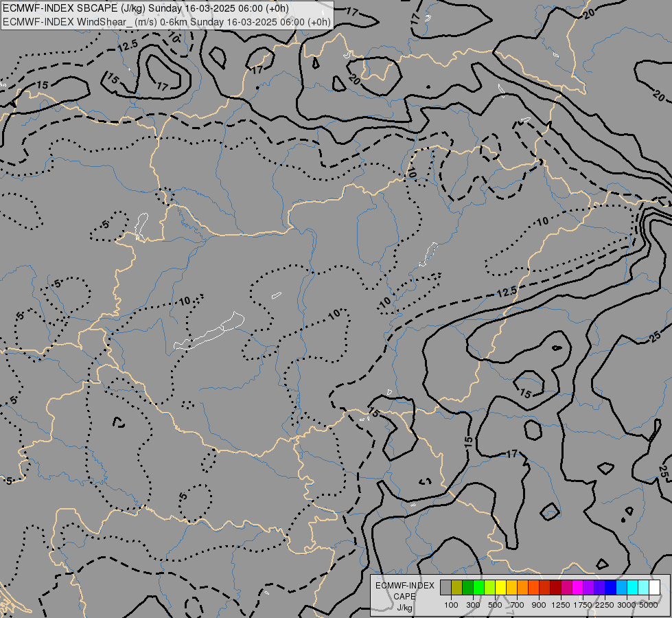Click the orange swatch after the 700 tick

(522, 587)
